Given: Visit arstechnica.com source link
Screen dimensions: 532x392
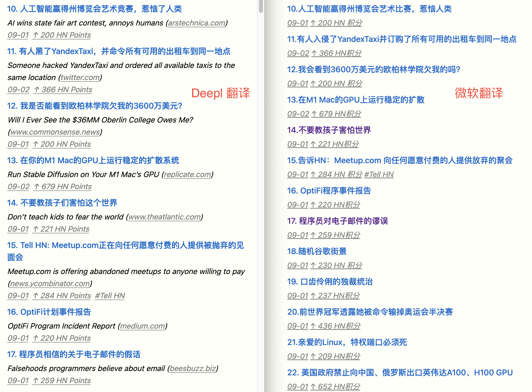Looking at the screenshot, I should click(196, 23).
